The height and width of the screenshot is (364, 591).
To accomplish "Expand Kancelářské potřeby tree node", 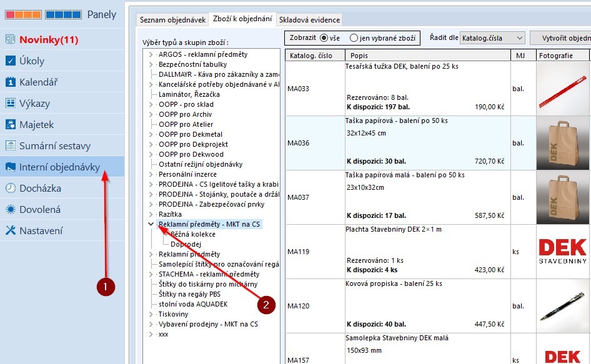I will pos(151,84).
